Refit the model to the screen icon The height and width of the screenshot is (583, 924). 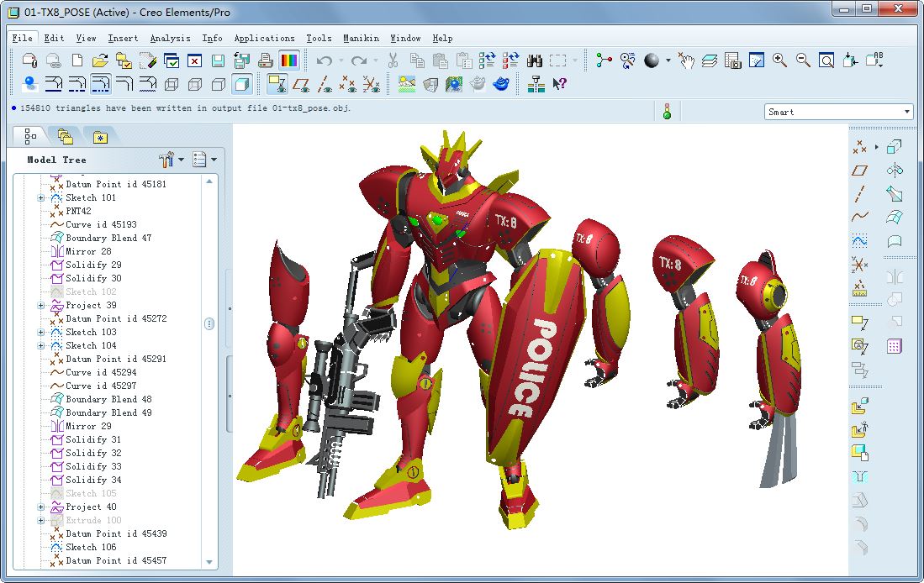tap(826, 60)
